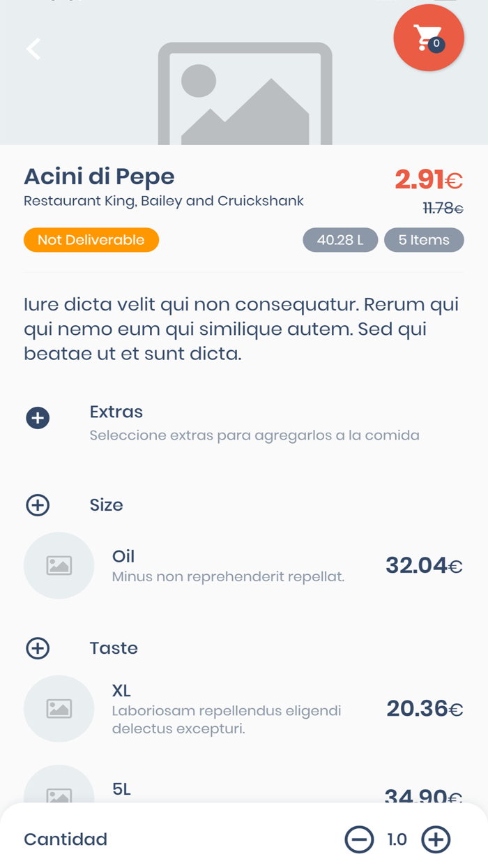The image size is (488, 868).
Task: Click the plus icon beside Size
Action: pyautogui.click(x=37, y=504)
